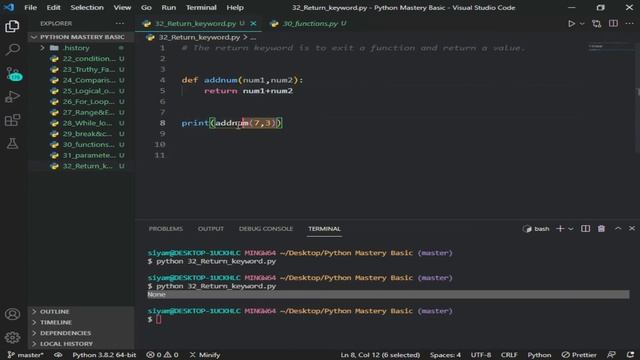Open the Go menu
The height and width of the screenshot is (360, 640).
[146, 8]
